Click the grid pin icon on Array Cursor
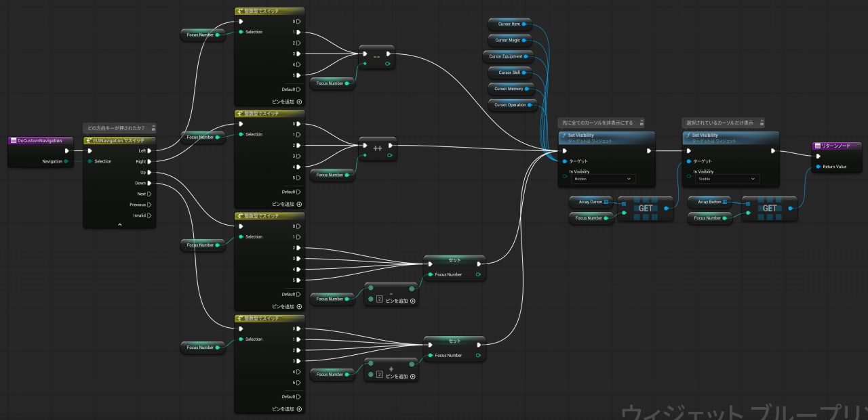 (x=606, y=202)
